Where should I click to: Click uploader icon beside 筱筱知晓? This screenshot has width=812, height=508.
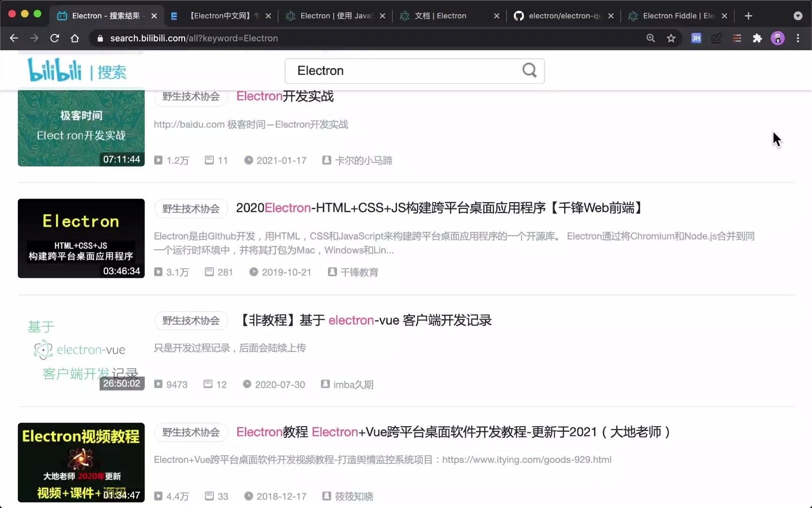[327, 496]
